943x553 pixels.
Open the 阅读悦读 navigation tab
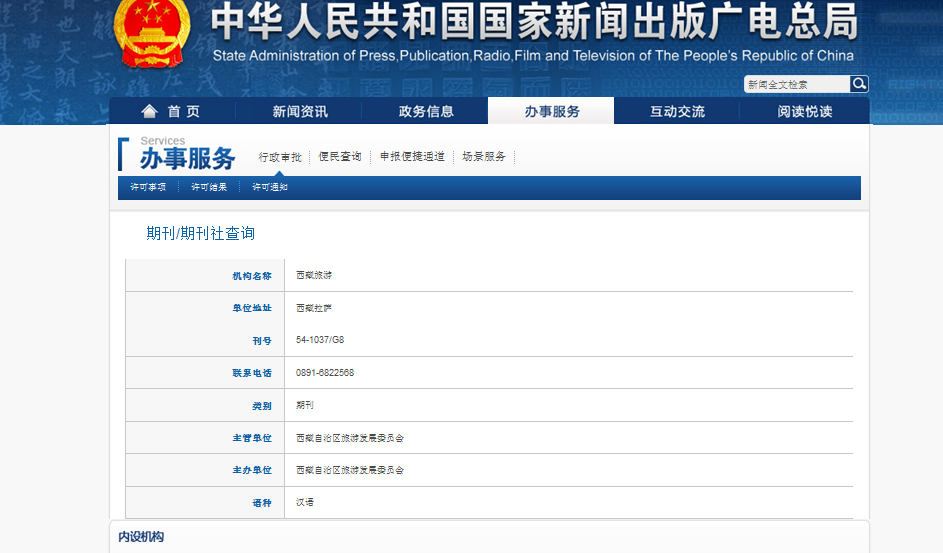tap(804, 111)
